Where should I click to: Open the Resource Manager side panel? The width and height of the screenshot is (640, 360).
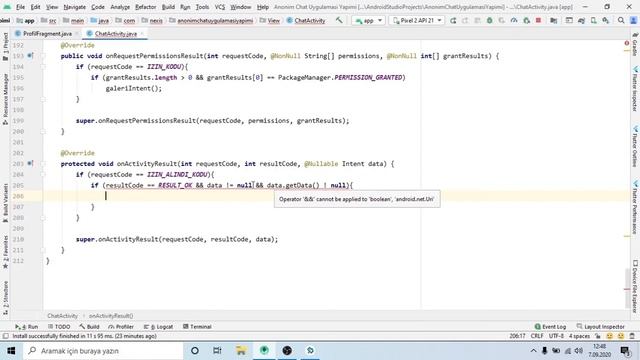(x=5, y=99)
